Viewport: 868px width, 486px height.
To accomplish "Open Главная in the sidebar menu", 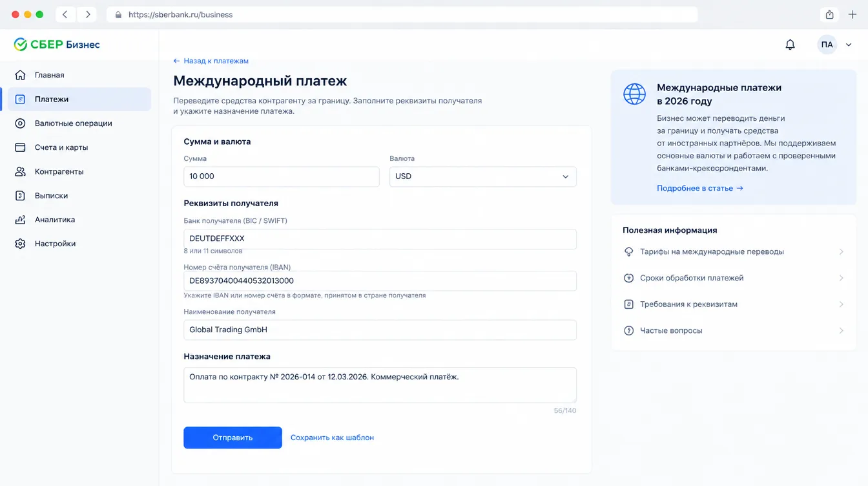I will tap(79, 75).
